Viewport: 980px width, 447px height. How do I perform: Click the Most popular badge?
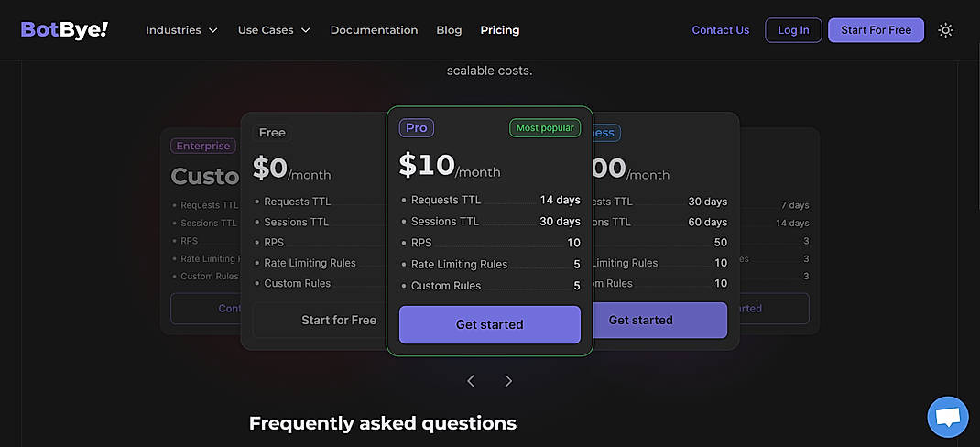pos(544,127)
